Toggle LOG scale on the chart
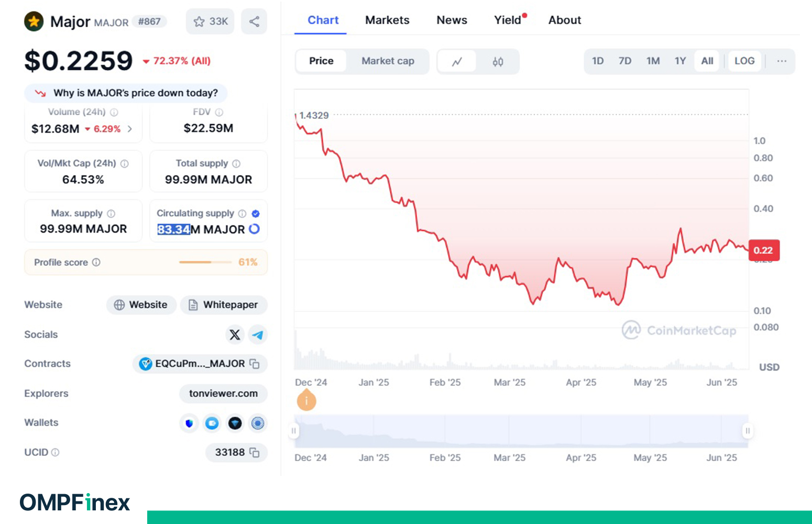The height and width of the screenshot is (524, 812). pyautogui.click(x=744, y=61)
